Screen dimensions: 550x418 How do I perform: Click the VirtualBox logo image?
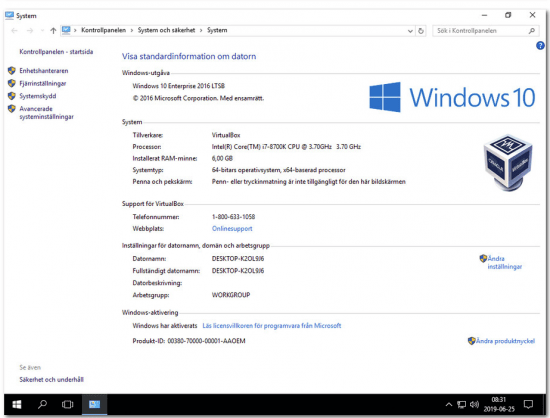coord(508,163)
